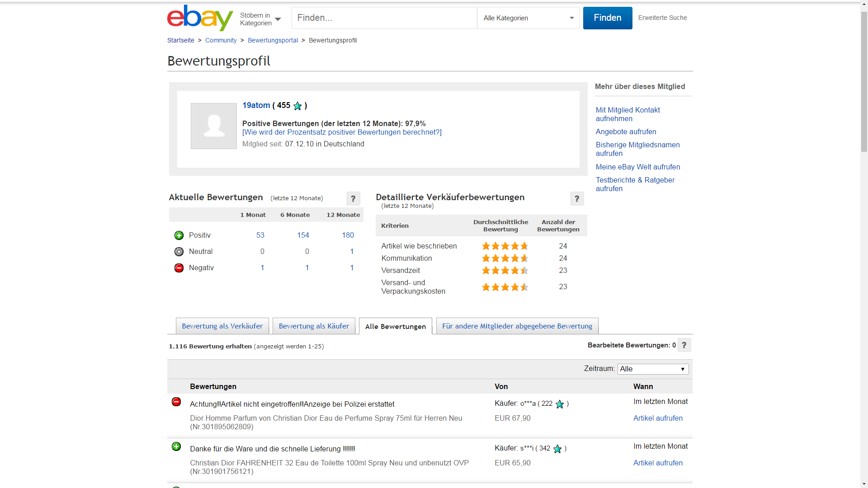
Task: Click the red Negativ rating icon
Action: click(179, 268)
